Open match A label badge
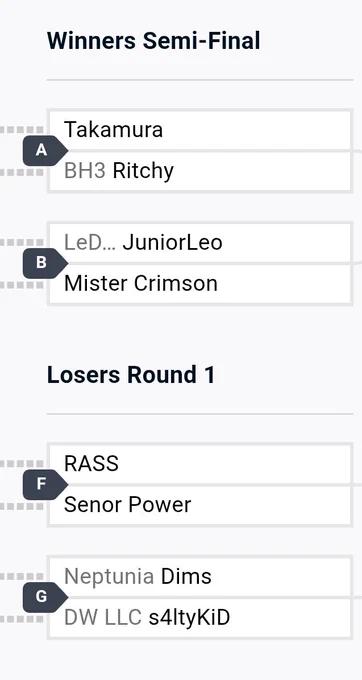This screenshot has height=680, width=362. 45,150
